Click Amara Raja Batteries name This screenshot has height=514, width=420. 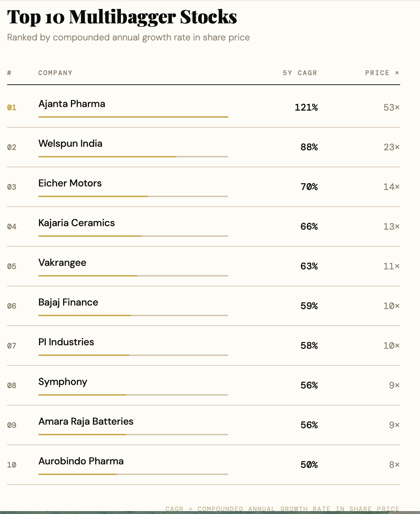pos(86,421)
